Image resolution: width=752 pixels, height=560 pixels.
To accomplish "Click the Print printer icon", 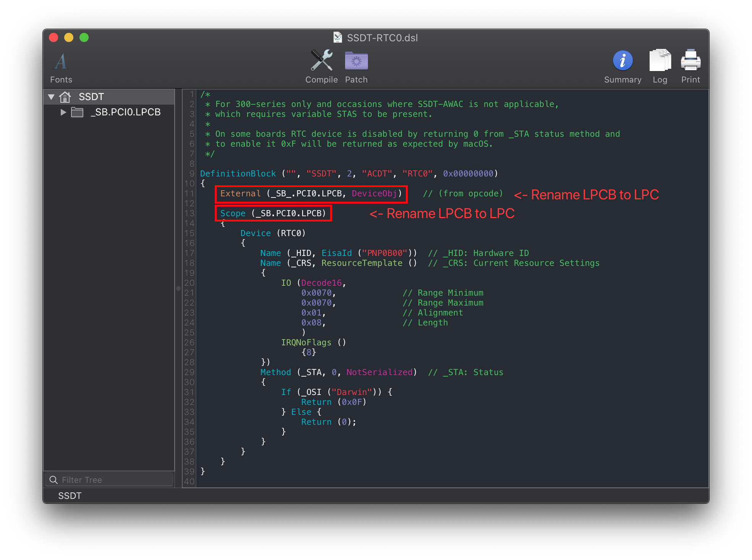I will (x=690, y=61).
